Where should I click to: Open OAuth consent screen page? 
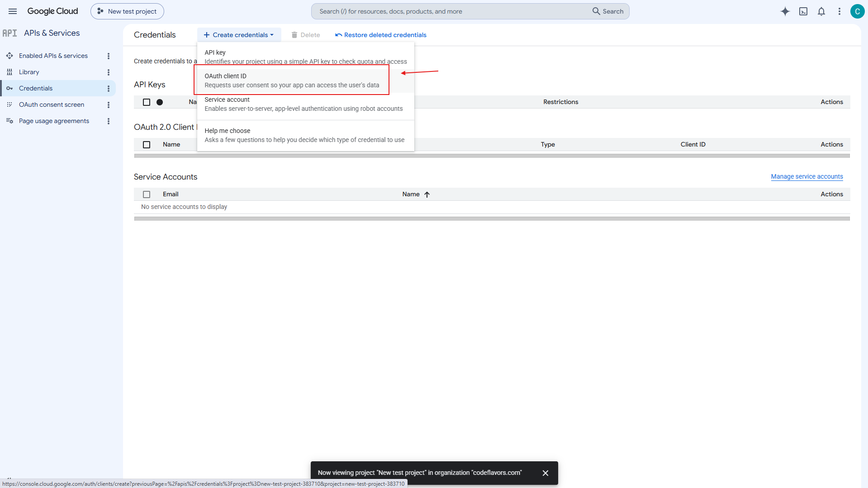click(x=52, y=104)
